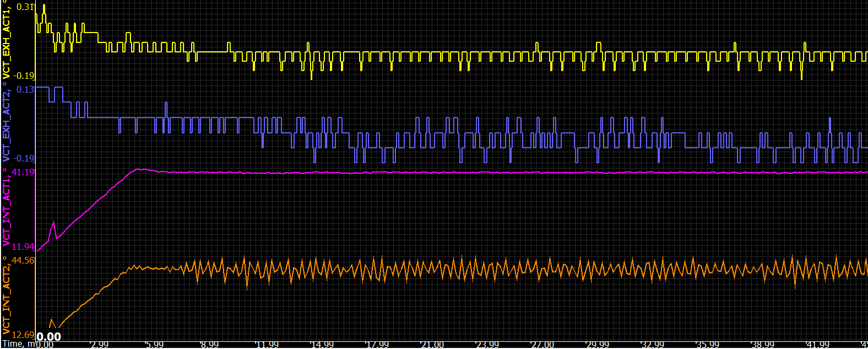Click the 27.00 time axis tick label
The height and width of the screenshot is (349, 868).
[542, 345]
